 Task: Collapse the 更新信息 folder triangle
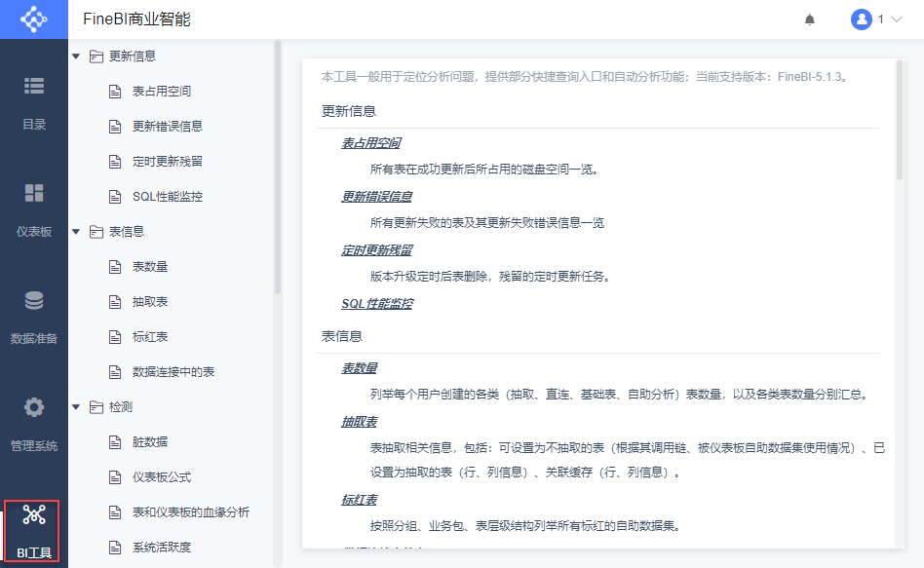pyautogui.click(x=76, y=57)
